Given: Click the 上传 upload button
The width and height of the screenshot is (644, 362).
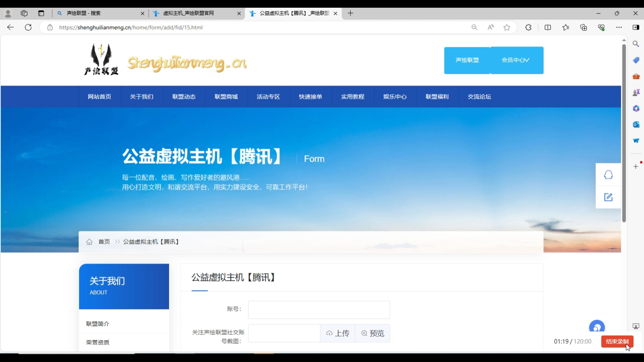Looking at the screenshot, I should [338, 333].
